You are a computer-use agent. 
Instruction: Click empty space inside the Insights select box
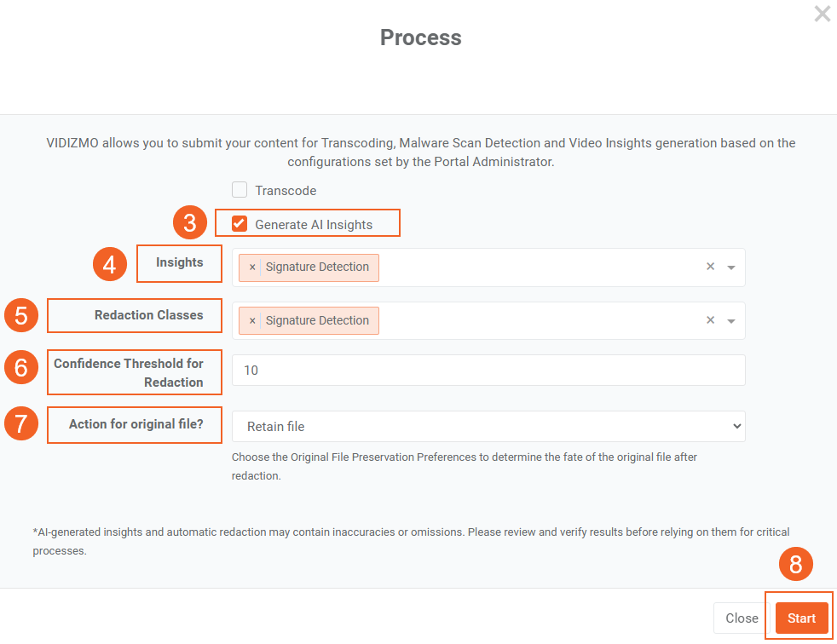point(537,267)
